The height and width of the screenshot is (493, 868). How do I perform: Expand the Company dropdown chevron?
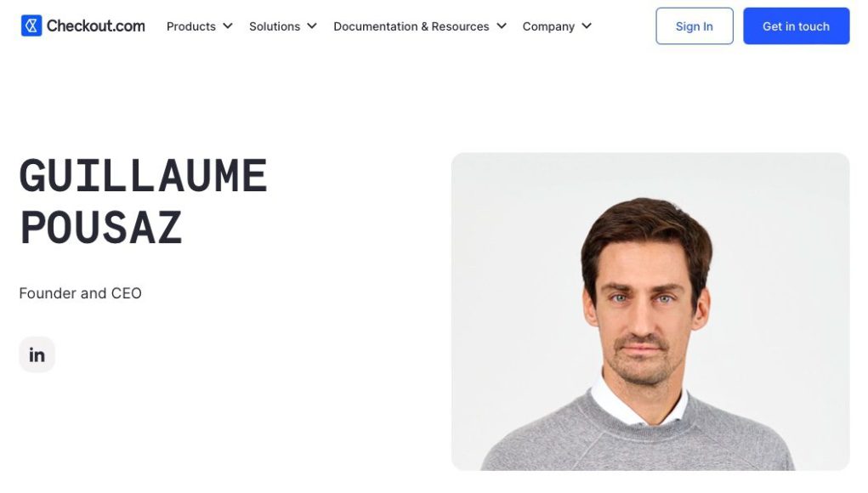coord(587,26)
